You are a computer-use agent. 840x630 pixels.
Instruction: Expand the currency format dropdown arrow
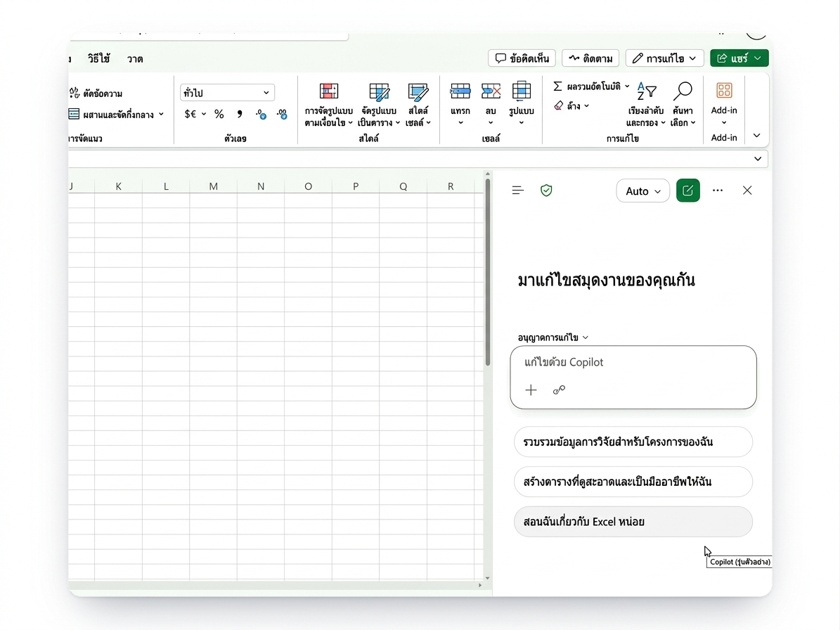[204, 114]
